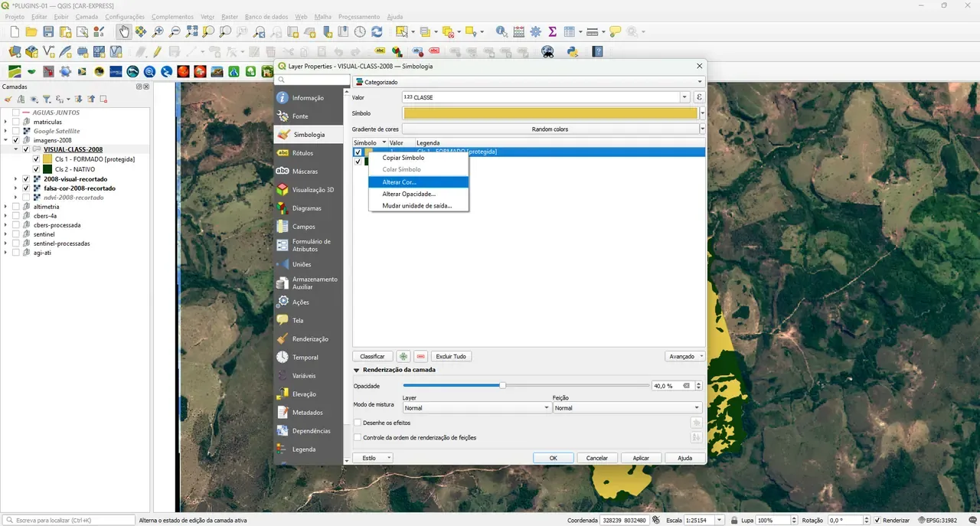Click the New Project icon
The height and width of the screenshot is (526, 980).
[x=14, y=32]
